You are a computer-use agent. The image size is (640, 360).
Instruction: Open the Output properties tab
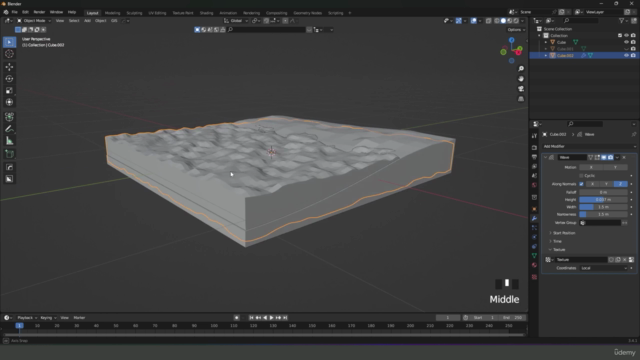click(x=534, y=157)
